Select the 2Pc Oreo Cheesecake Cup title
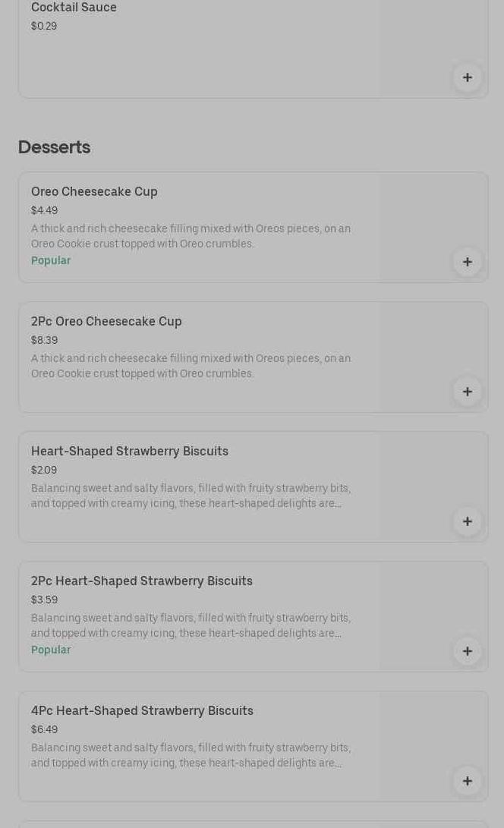This screenshot has height=828, width=504. tap(106, 321)
